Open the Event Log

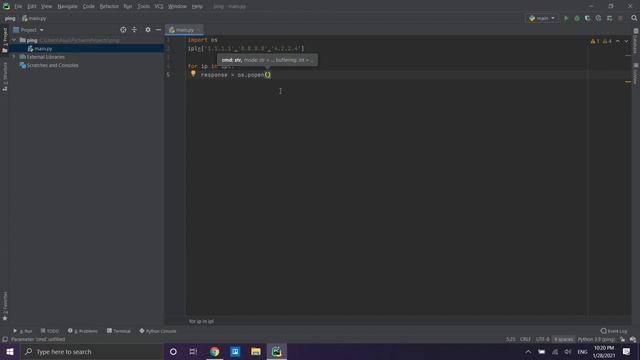[614, 331]
